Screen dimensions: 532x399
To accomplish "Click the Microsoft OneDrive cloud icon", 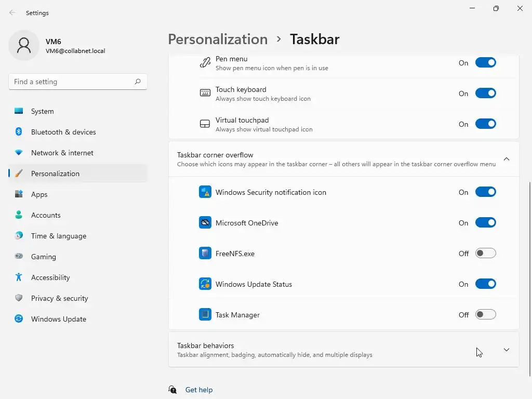I will point(205,223).
